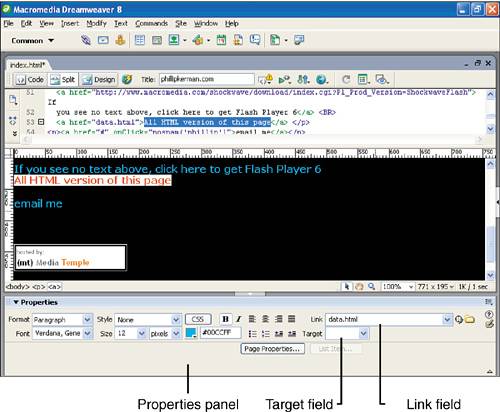Toggle Italic formatting
The height and width of the screenshot is (412, 500).
pos(238,319)
